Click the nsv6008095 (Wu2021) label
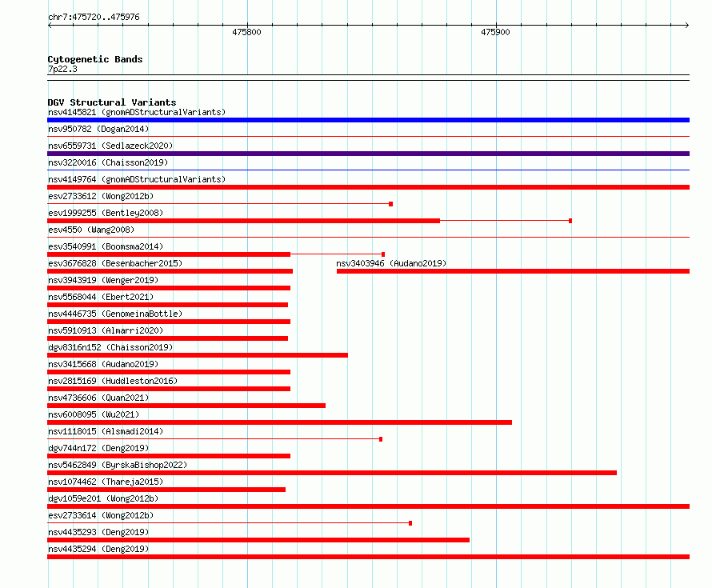The width and height of the screenshot is (712, 588). point(94,414)
